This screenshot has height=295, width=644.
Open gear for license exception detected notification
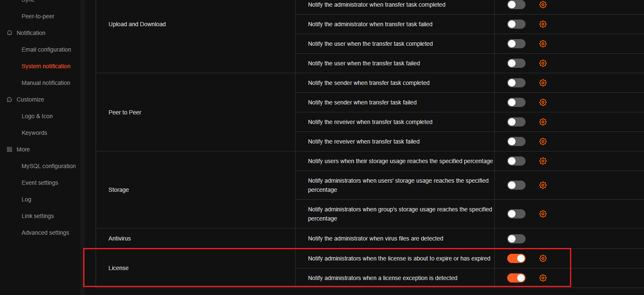(x=543, y=278)
